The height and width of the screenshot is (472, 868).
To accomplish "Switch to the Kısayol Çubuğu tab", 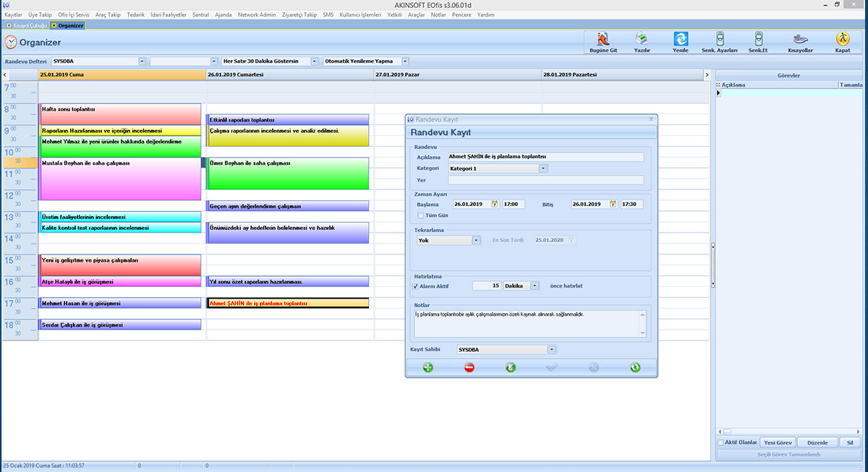I will 26,25.
